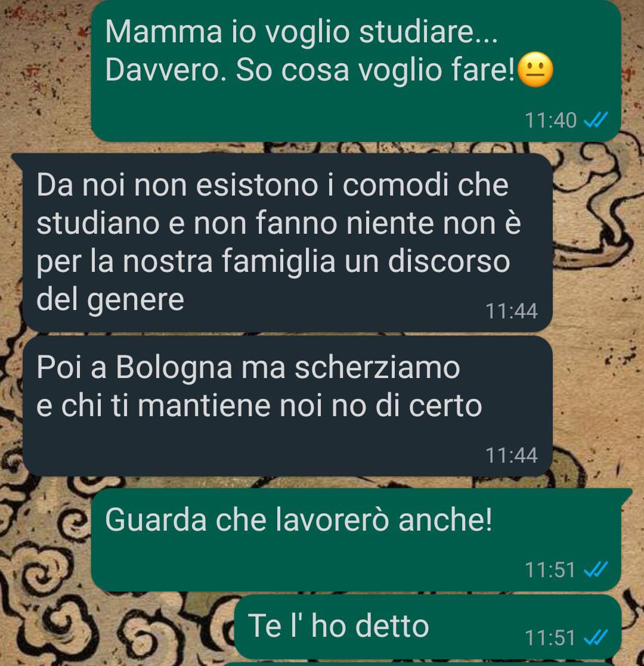Click blue double-check on 'Te l' ho detto'
Viewport: 644px width, 666px height.
coord(596,637)
